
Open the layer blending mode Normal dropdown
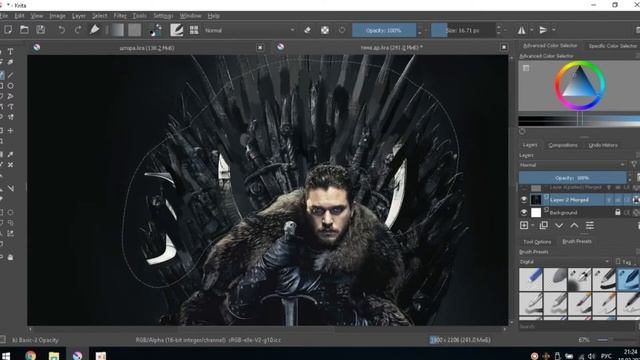click(572, 165)
